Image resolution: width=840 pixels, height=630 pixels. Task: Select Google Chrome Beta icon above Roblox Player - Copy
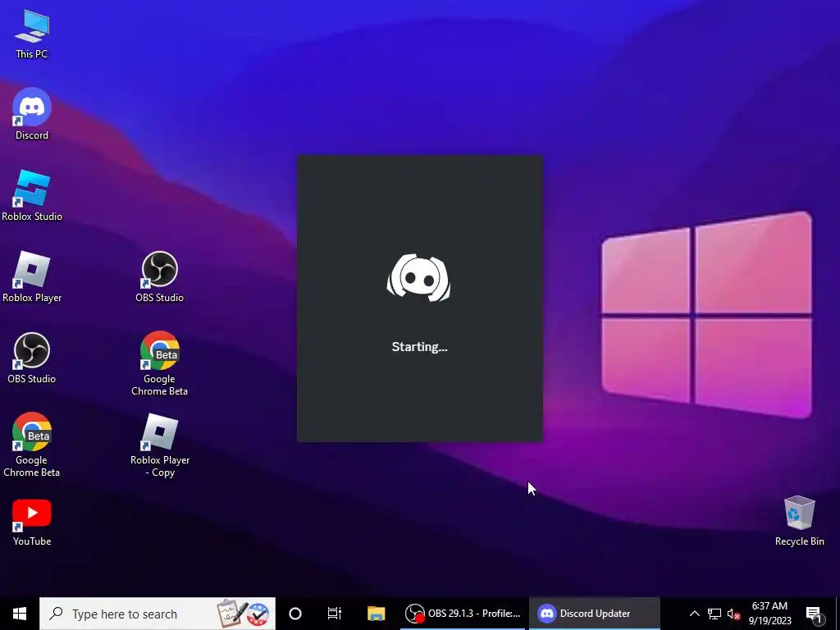pos(160,363)
